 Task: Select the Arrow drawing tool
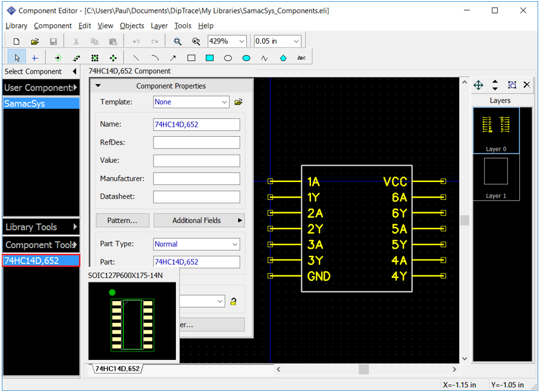pyautogui.click(x=173, y=58)
